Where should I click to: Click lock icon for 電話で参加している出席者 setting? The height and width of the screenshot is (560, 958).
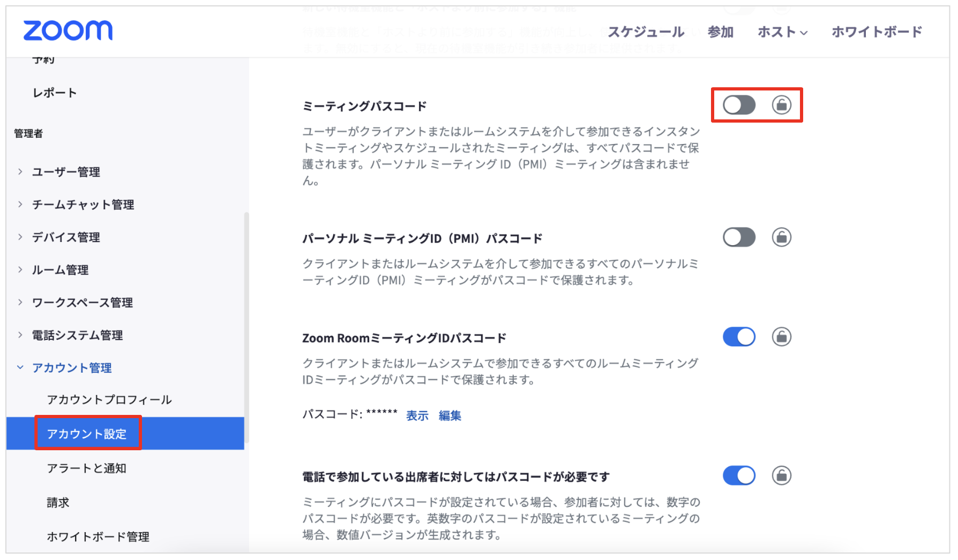tap(781, 475)
